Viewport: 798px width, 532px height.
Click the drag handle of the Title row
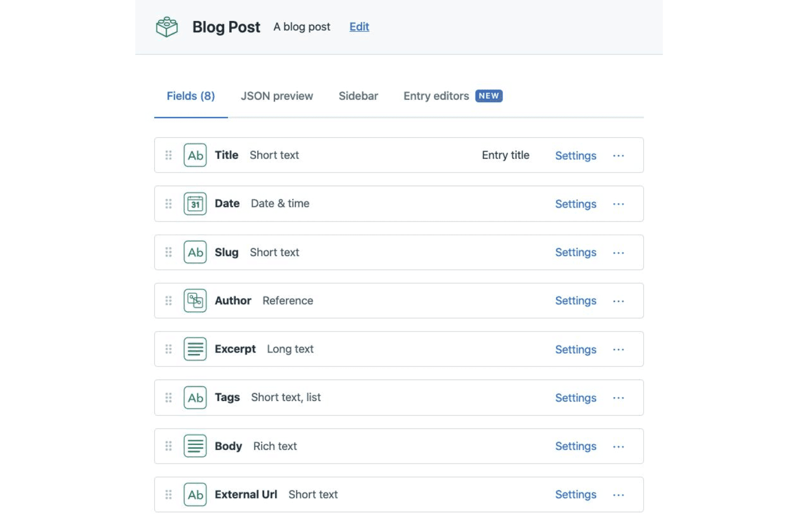(x=169, y=155)
